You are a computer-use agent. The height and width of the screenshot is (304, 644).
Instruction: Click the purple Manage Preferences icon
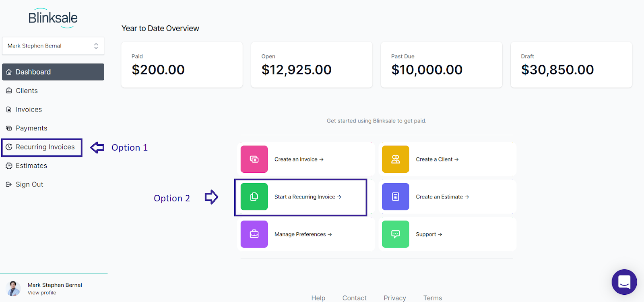(254, 234)
